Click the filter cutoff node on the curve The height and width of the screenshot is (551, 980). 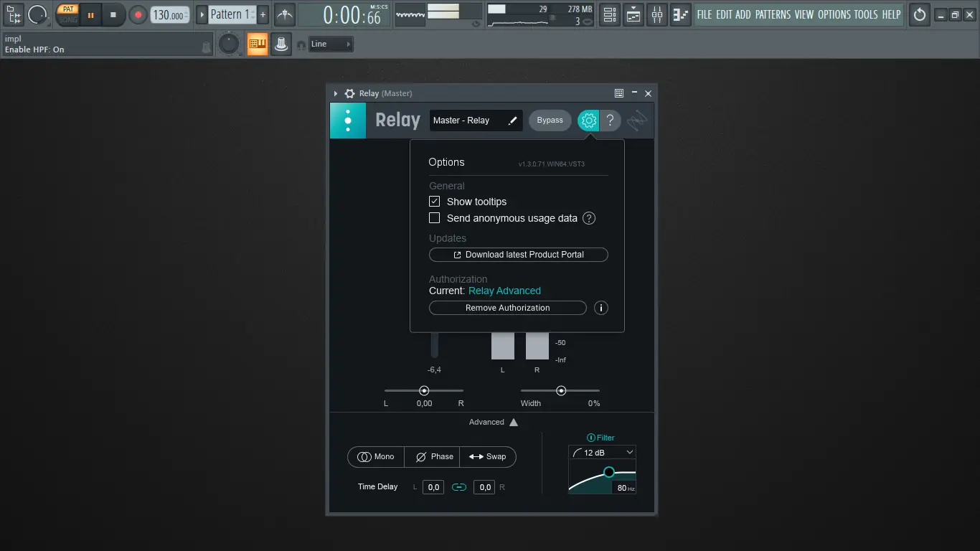(x=609, y=472)
